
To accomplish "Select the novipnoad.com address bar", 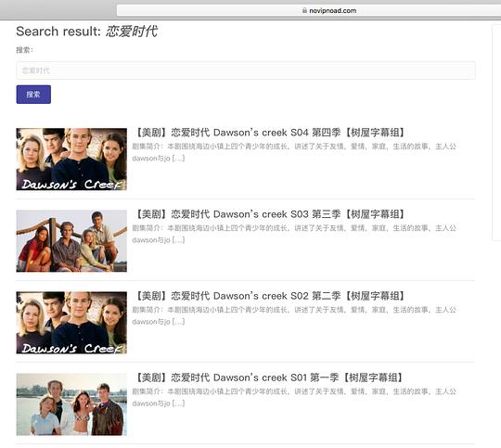I will click(x=309, y=10).
